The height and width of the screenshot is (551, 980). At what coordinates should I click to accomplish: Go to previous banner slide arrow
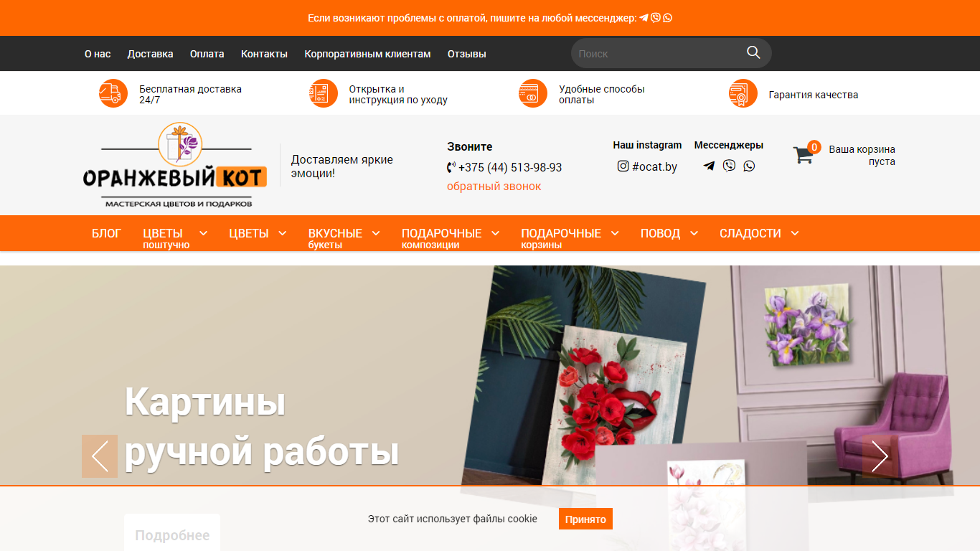coord(100,456)
